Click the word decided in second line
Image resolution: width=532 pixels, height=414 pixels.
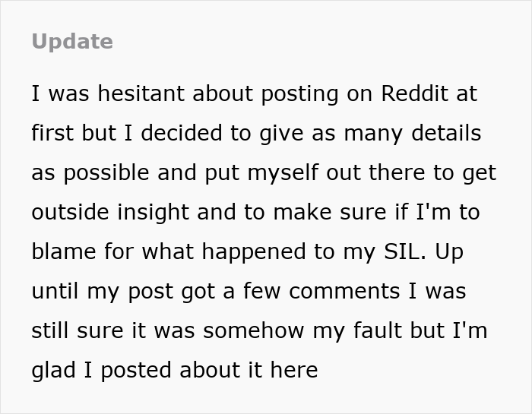click(181, 133)
